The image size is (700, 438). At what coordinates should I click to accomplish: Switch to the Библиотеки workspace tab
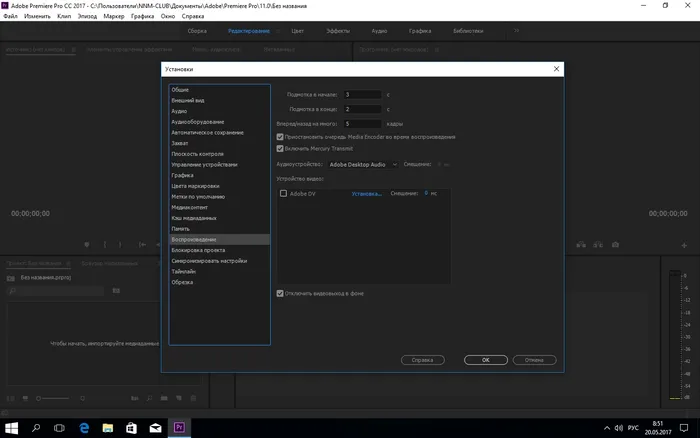tap(468, 31)
